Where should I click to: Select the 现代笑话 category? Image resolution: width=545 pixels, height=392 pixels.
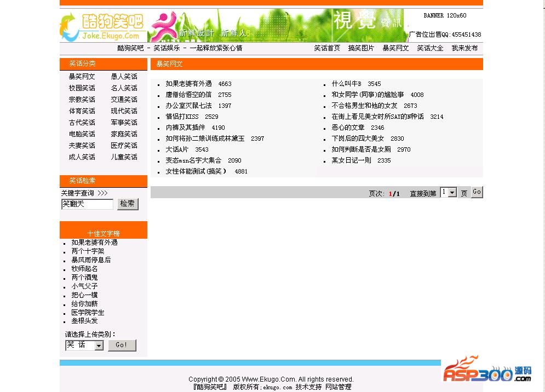coord(124,111)
